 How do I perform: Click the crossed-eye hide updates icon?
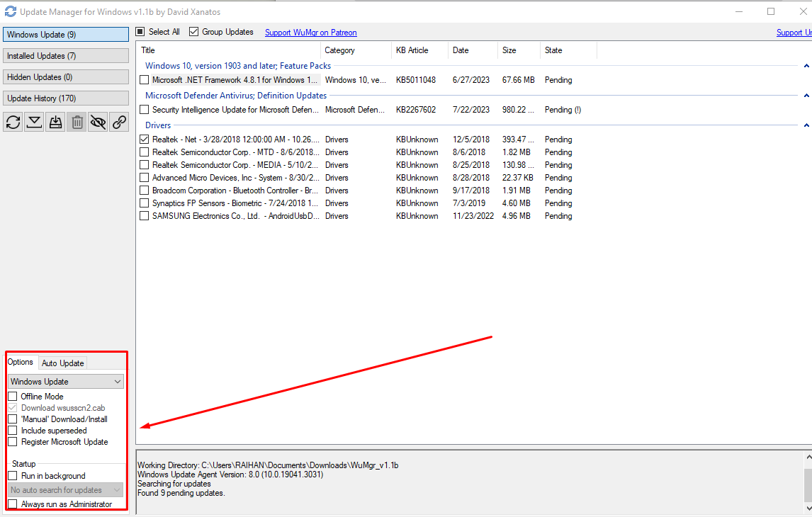tap(98, 122)
